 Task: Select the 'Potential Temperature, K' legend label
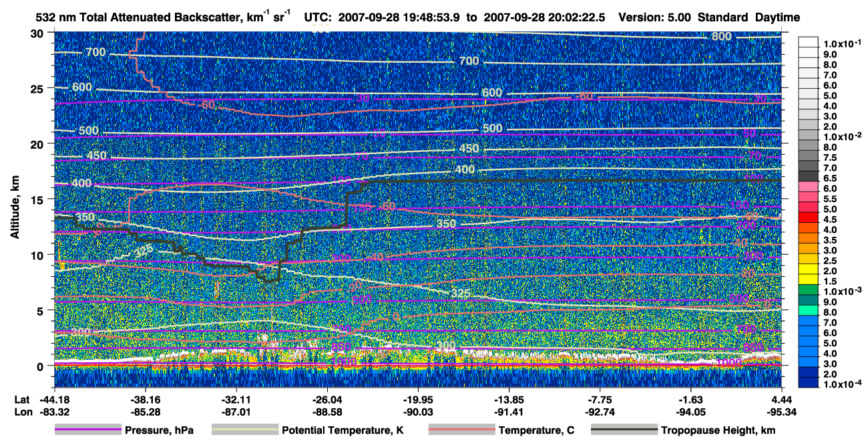click(343, 431)
